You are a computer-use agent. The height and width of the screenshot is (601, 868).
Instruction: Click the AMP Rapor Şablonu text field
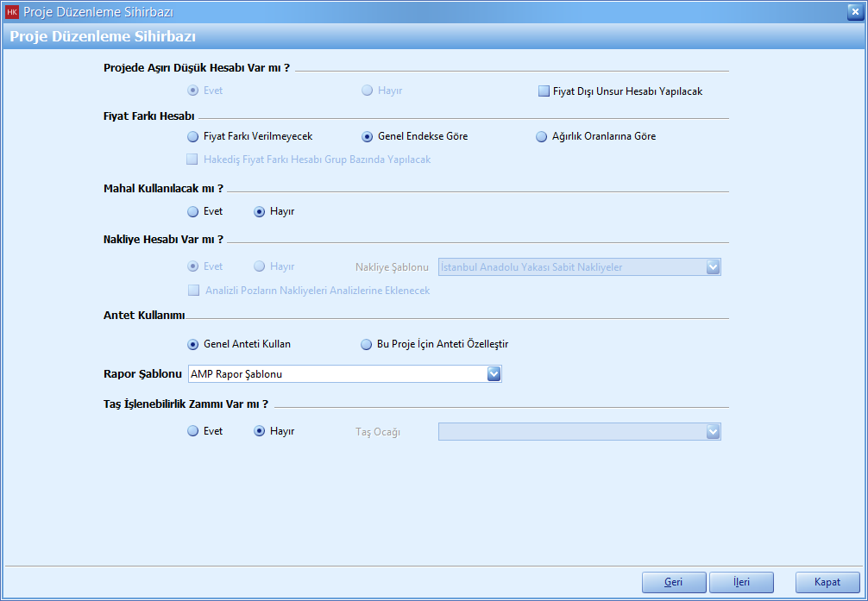tap(337, 374)
